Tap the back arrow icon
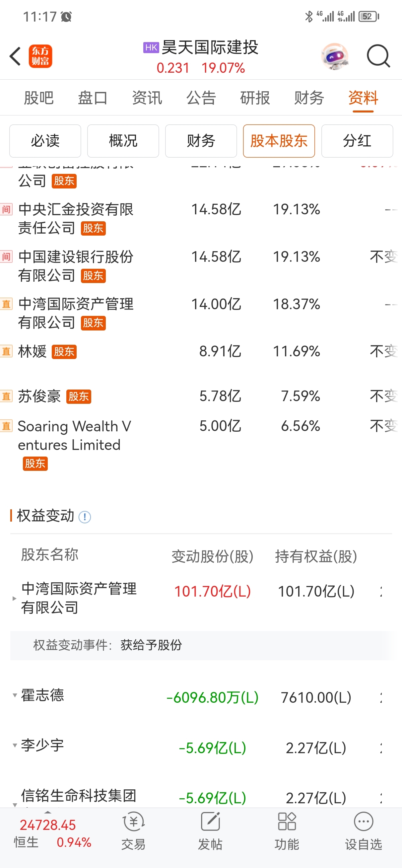402x868 pixels. pos(15,56)
